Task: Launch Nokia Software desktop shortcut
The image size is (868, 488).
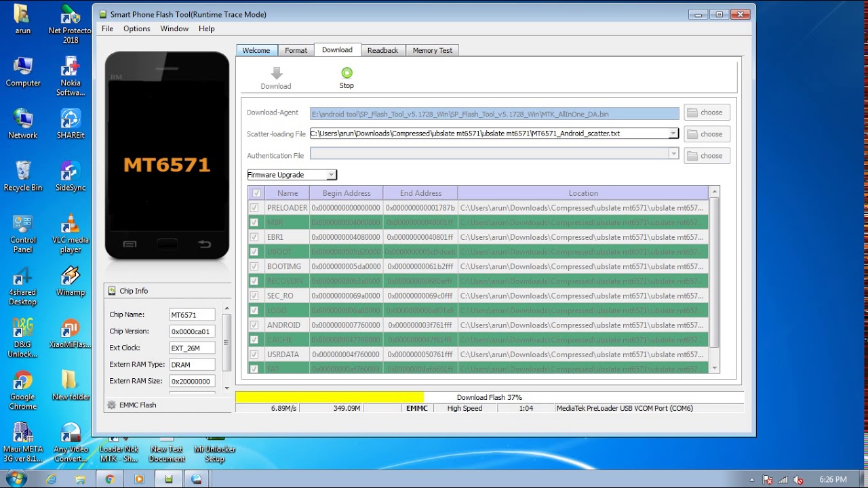Action: point(71,77)
